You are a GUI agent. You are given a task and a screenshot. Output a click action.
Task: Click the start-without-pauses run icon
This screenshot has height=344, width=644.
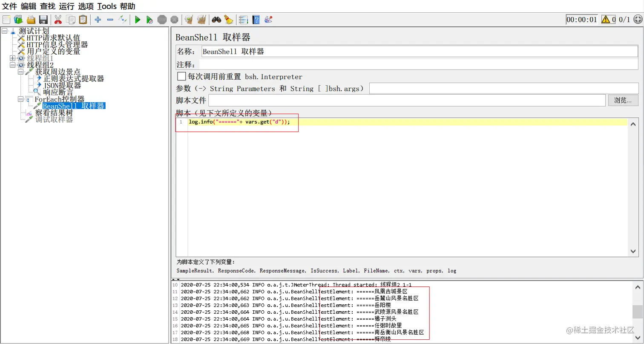149,19
